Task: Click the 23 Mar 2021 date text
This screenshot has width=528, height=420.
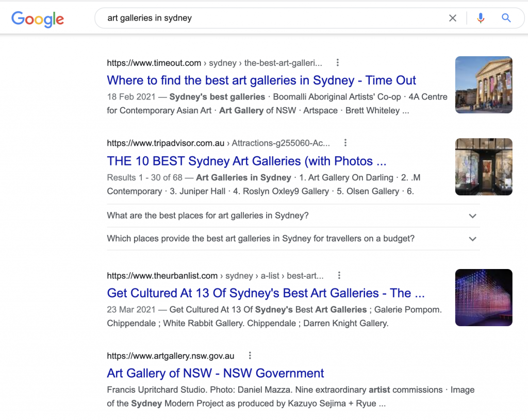Action: 131,310
